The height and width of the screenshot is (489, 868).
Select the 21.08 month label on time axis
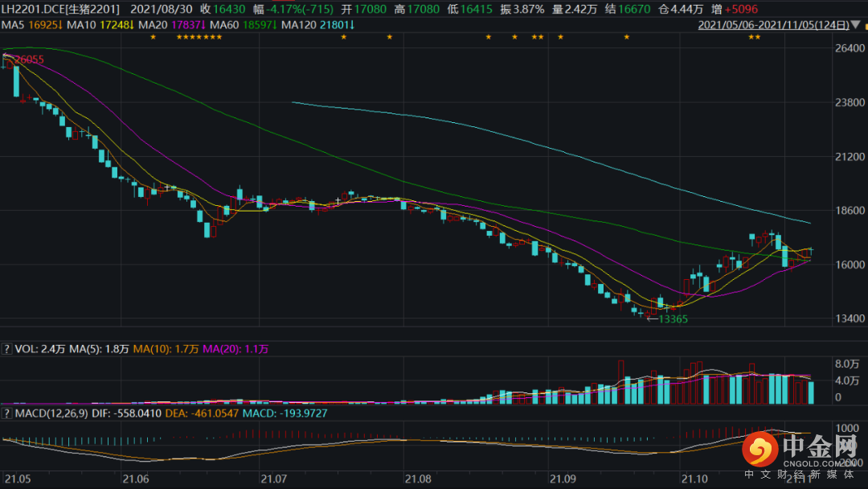tap(418, 479)
